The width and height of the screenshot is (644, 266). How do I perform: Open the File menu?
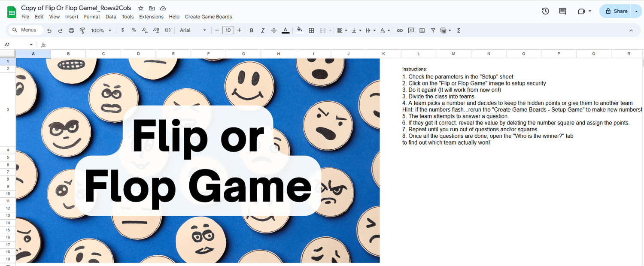click(25, 17)
